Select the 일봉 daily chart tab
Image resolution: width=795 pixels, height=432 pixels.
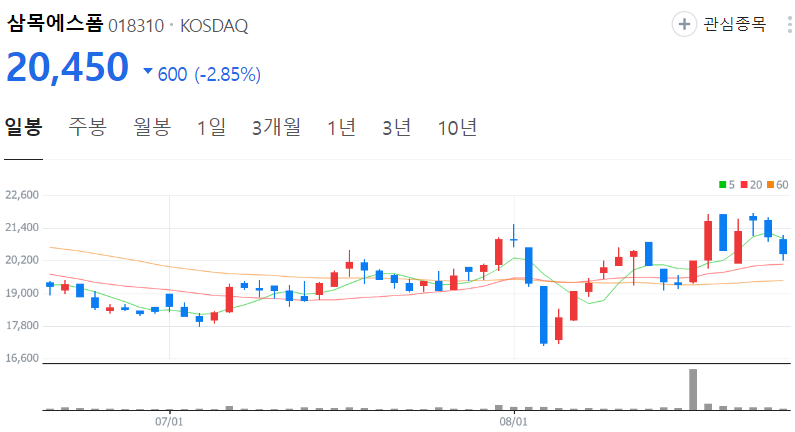[x=23, y=127]
